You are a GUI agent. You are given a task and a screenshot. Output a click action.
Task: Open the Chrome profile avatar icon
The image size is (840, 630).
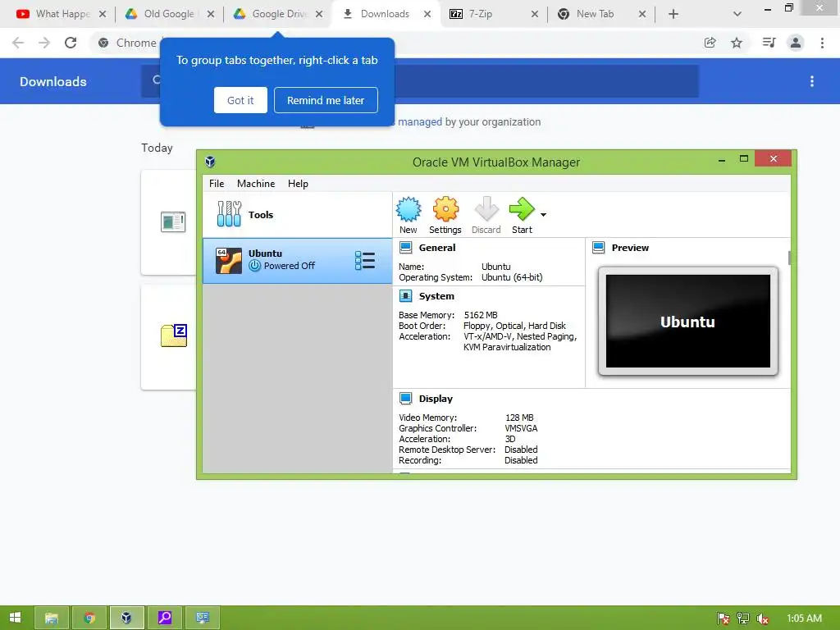pos(796,43)
